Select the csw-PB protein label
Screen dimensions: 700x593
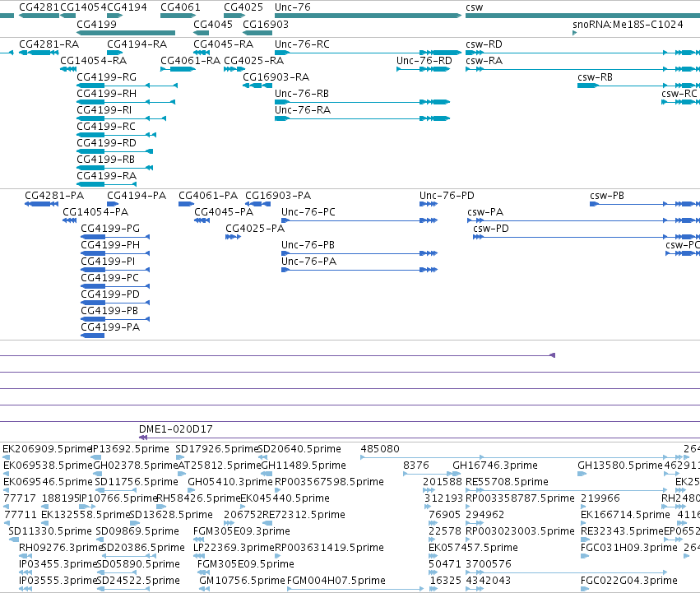(x=607, y=196)
